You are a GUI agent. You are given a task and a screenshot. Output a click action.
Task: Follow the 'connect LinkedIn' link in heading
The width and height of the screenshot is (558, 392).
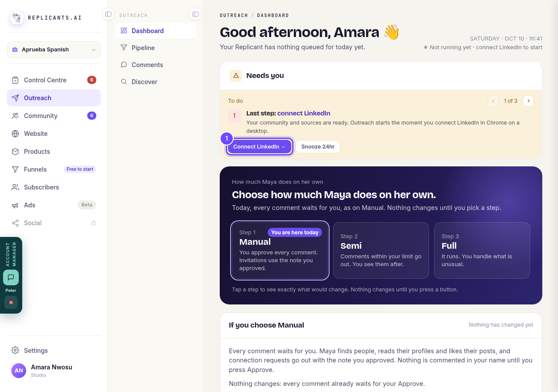(x=304, y=113)
